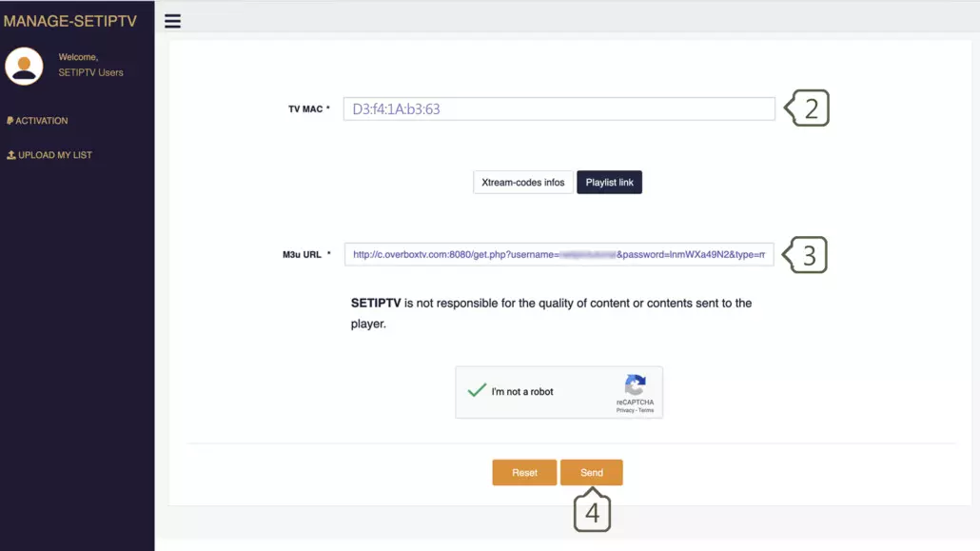
Task: Click the upload icon beside UPLOAD MY LIST
Action: pyautogui.click(x=11, y=155)
